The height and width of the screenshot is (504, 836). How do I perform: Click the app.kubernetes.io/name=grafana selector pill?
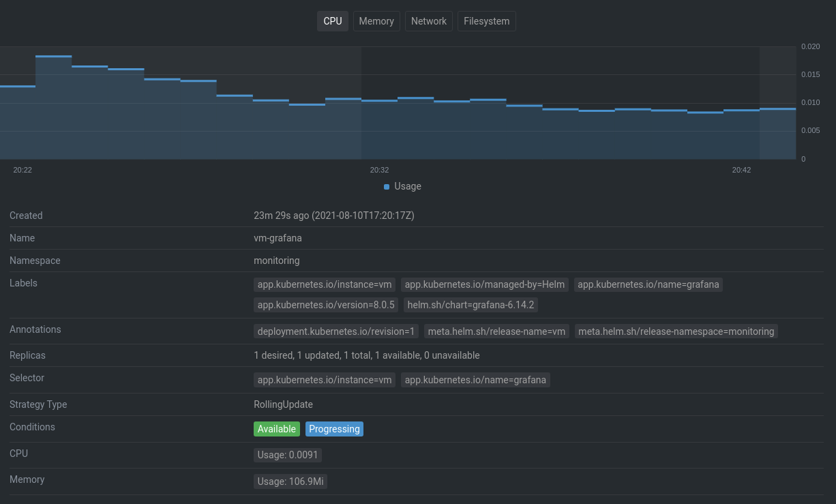point(475,380)
